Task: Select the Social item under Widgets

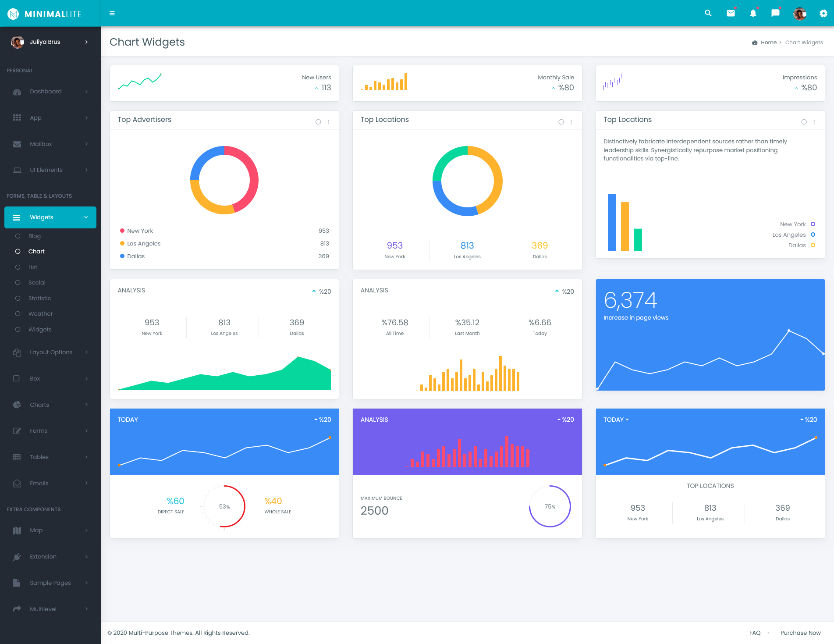Action: tap(37, 283)
